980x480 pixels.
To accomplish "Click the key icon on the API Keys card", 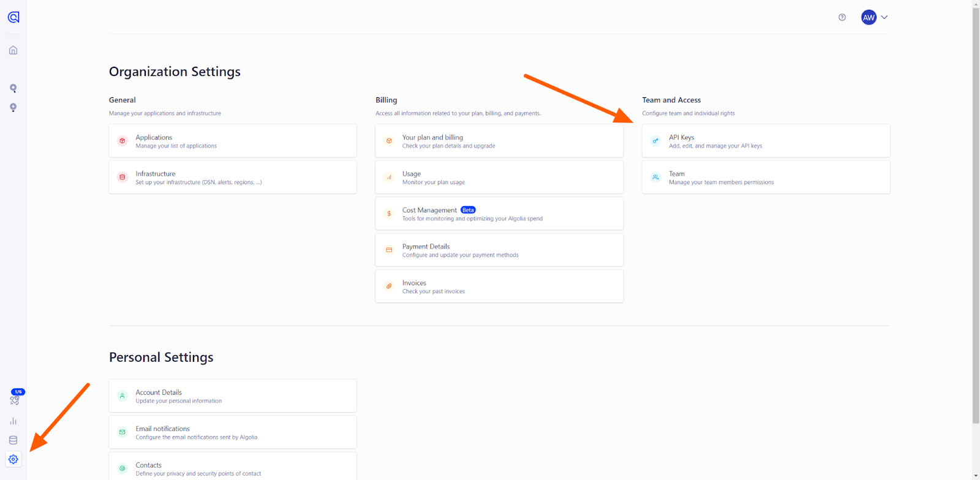I will point(655,141).
